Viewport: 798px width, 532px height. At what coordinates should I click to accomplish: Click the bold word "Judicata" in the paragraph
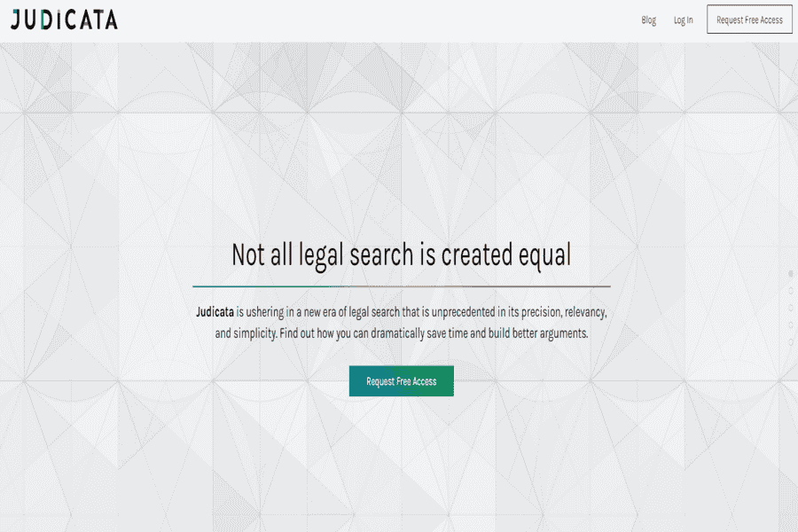tap(215, 311)
